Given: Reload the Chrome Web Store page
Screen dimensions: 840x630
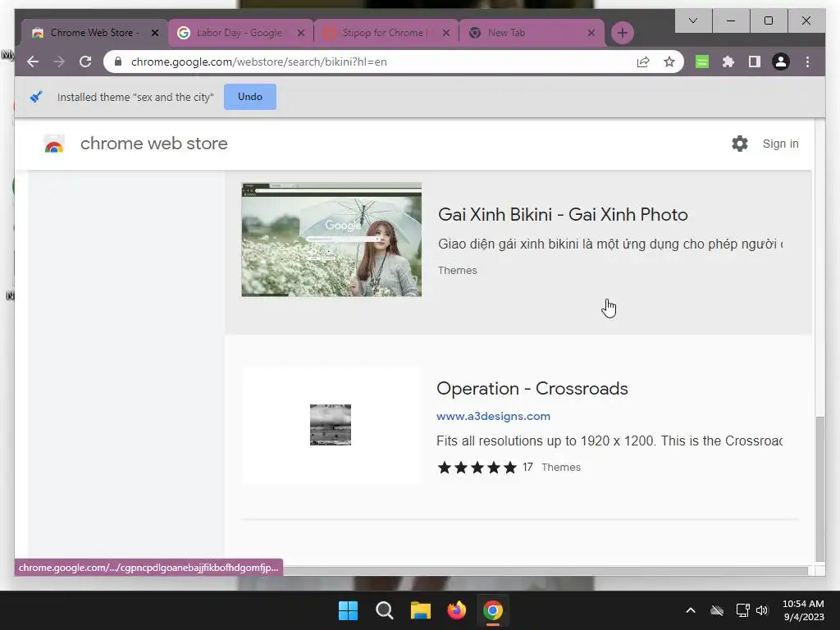Looking at the screenshot, I should tap(85, 62).
